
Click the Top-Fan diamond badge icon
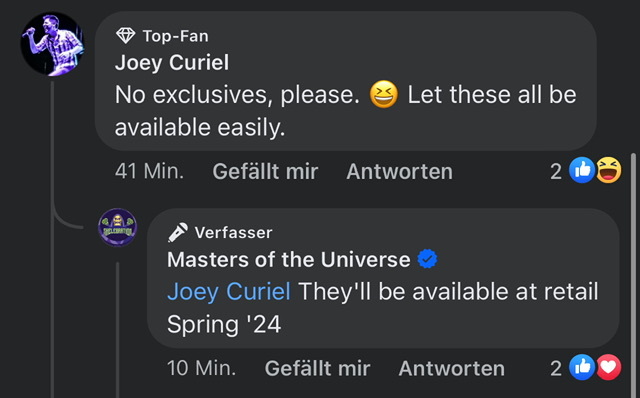click(125, 36)
